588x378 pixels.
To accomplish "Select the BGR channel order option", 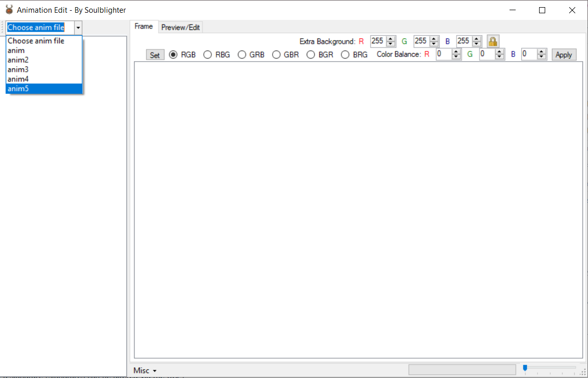I will [311, 55].
